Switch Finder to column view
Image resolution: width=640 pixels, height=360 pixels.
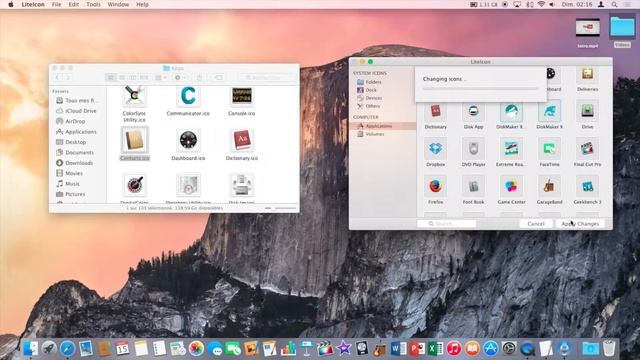click(x=133, y=78)
